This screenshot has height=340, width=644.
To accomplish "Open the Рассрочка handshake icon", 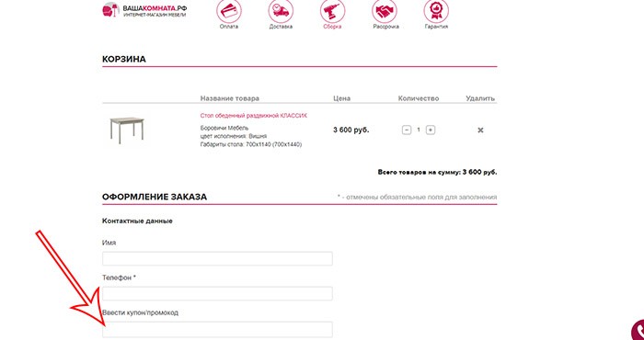I will pyautogui.click(x=385, y=11).
